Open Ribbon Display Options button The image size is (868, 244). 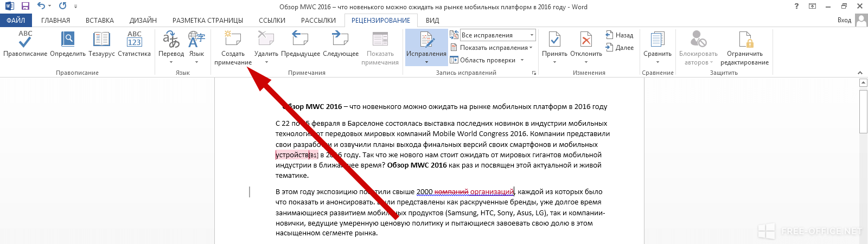pos(812,7)
